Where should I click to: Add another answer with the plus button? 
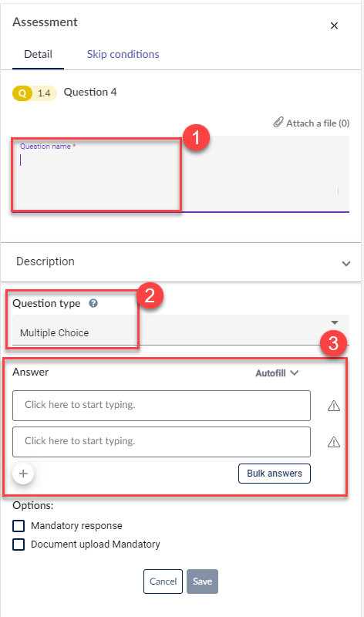pyautogui.click(x=23, y=473)
